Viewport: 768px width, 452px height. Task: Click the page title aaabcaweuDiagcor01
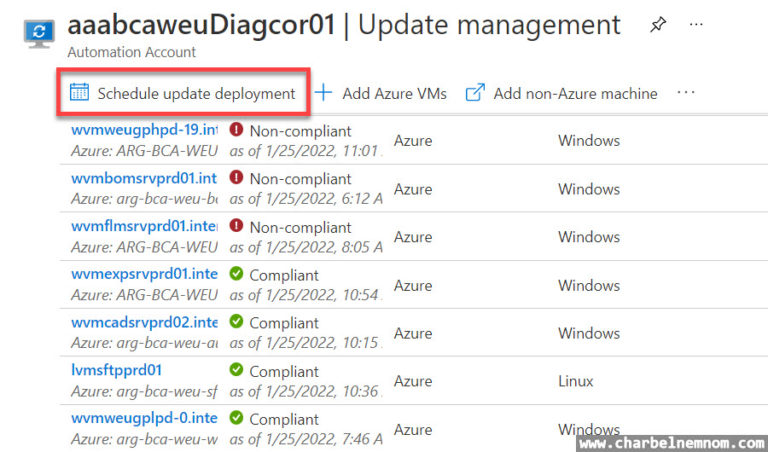click(x=202, y=24)
